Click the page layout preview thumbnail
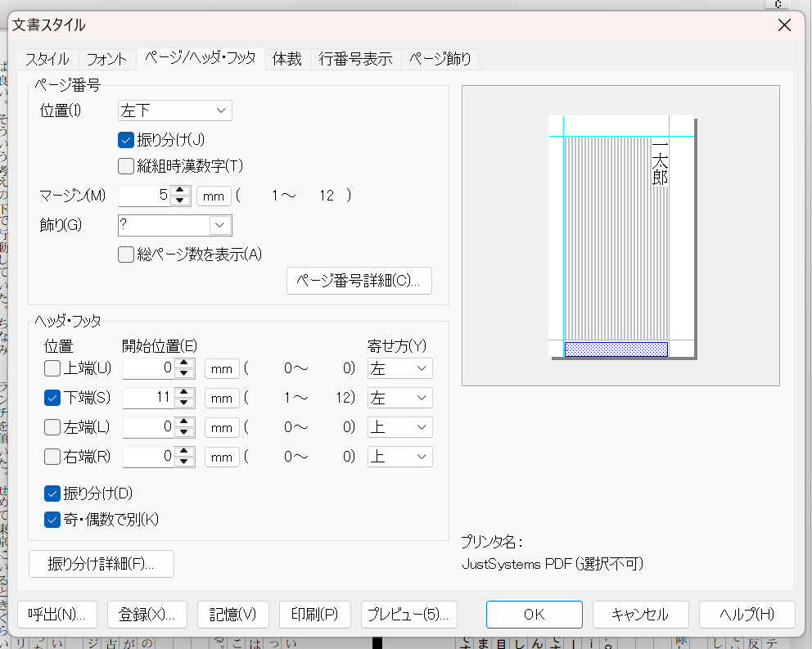 [x=620, y=236]
